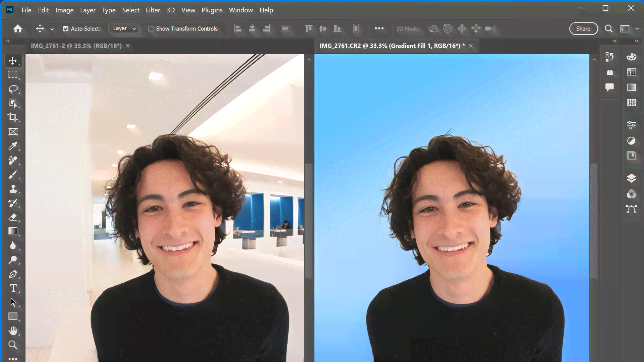
Task: Select the Spot Healing Brush tool
Action: point(13,160)
